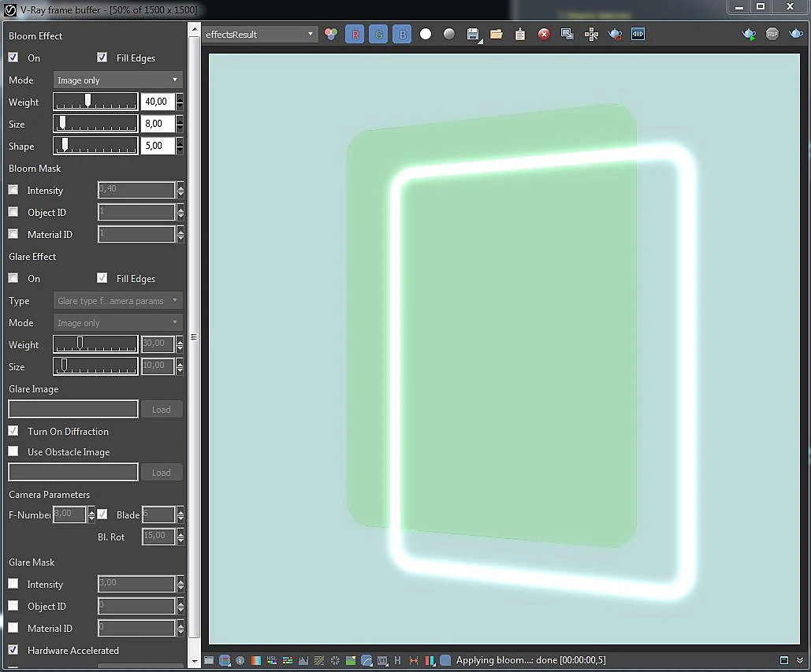Click the panel splitter handle
This screenshot has width=811, height=672.
click(194, 337)
